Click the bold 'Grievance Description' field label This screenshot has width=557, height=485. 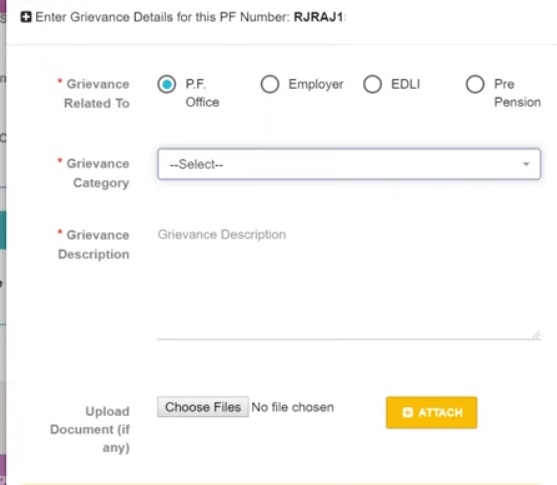(x=93, y=244)
